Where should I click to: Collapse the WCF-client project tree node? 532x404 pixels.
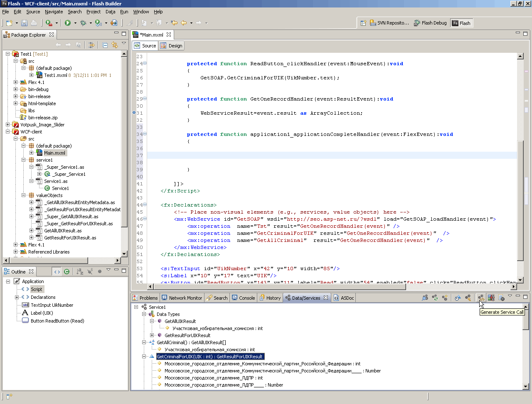pyautogui.click(x=8, y=132)
